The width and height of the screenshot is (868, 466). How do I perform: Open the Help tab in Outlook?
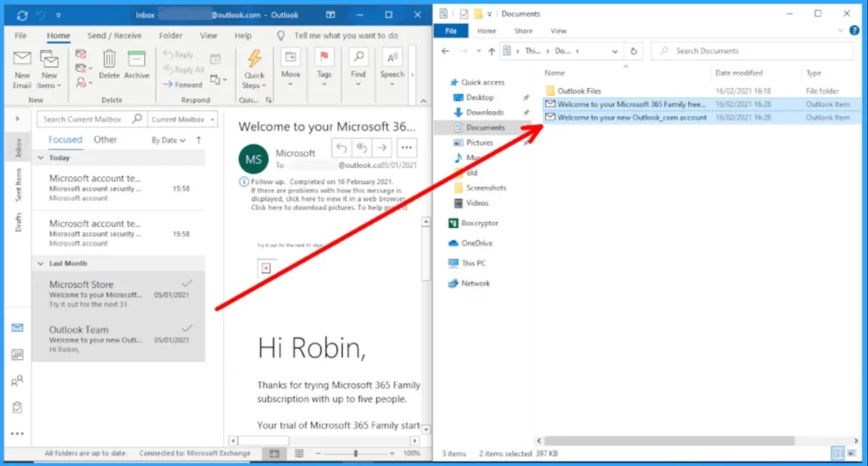coord(242,36)
